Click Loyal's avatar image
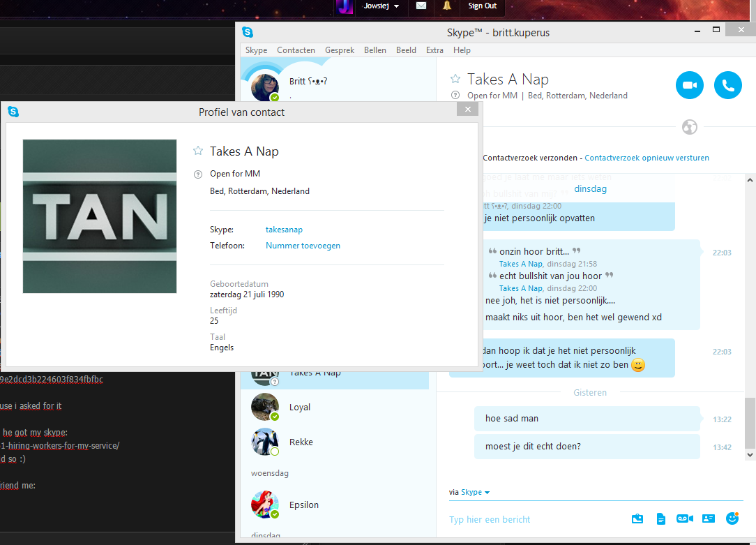This screenshot has height=545, width=756. click(x=265, y=407)
